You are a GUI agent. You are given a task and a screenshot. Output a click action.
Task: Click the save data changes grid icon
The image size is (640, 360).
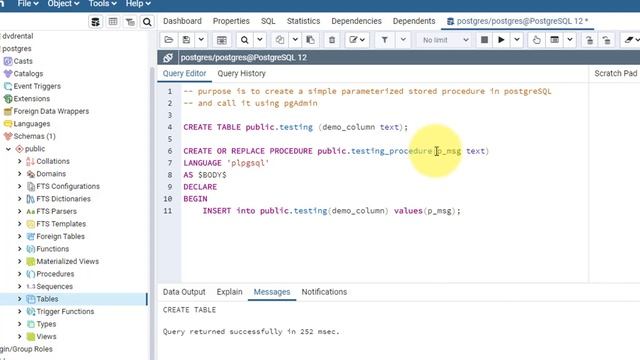(222, 40)
